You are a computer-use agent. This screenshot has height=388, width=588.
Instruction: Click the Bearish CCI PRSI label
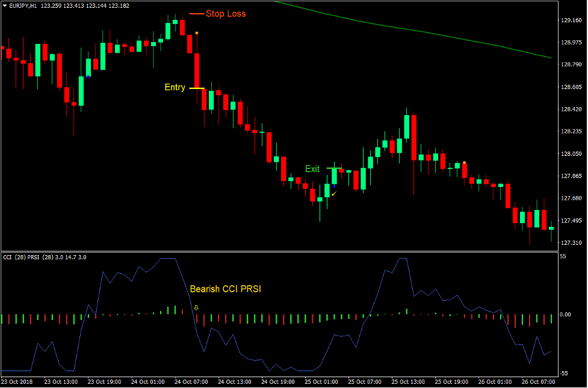click(x=225, y=289)
